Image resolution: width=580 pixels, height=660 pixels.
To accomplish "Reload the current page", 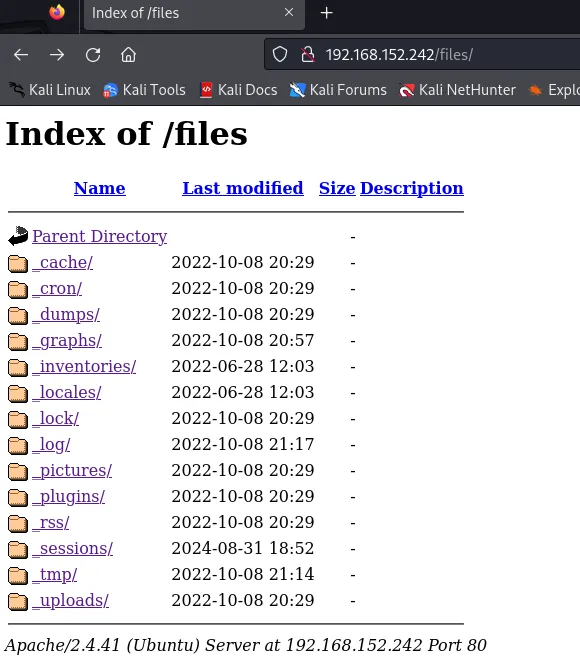I will [x=93, y=55].
